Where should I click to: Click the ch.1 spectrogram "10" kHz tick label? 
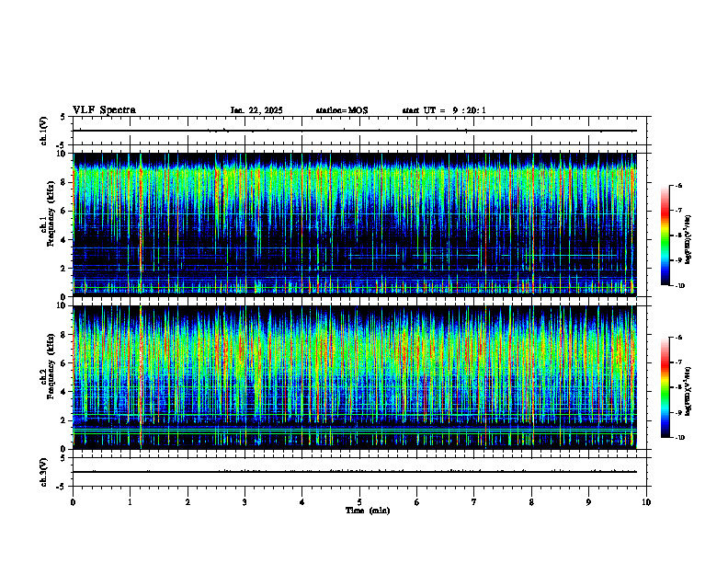pyautogui.click(x=63, y=154)
